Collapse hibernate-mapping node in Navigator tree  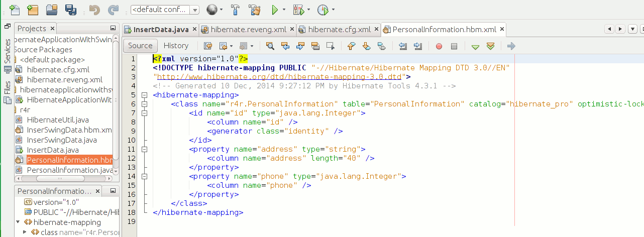[19, 222]
